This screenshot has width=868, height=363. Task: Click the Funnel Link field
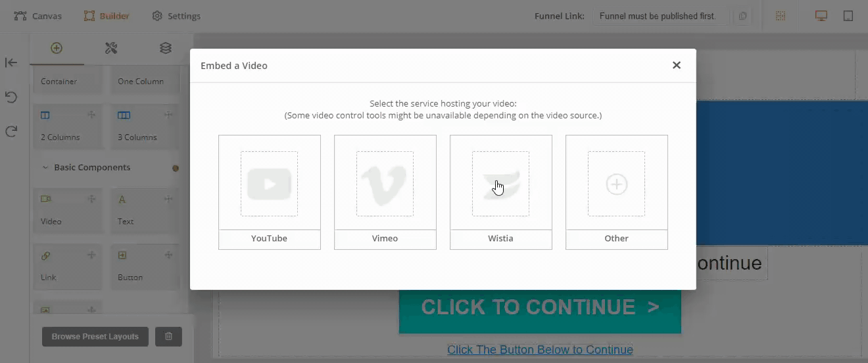(x=662, y=16)
